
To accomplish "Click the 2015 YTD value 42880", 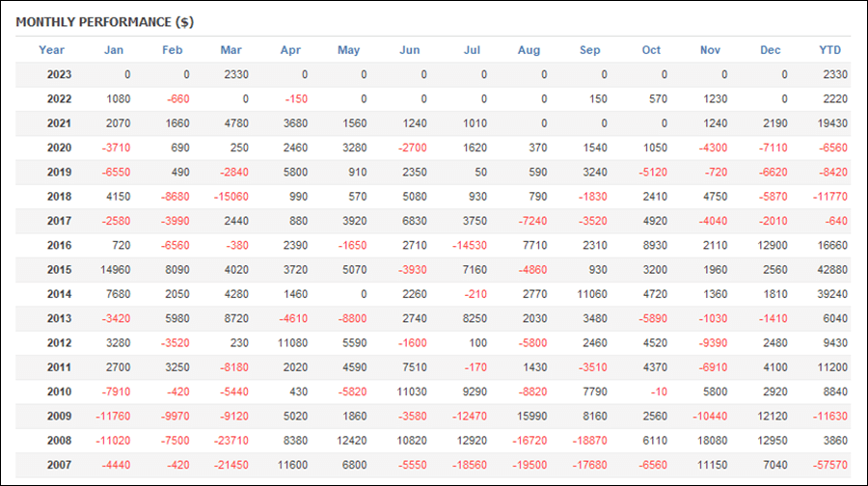I will click(x=832, y=270).
